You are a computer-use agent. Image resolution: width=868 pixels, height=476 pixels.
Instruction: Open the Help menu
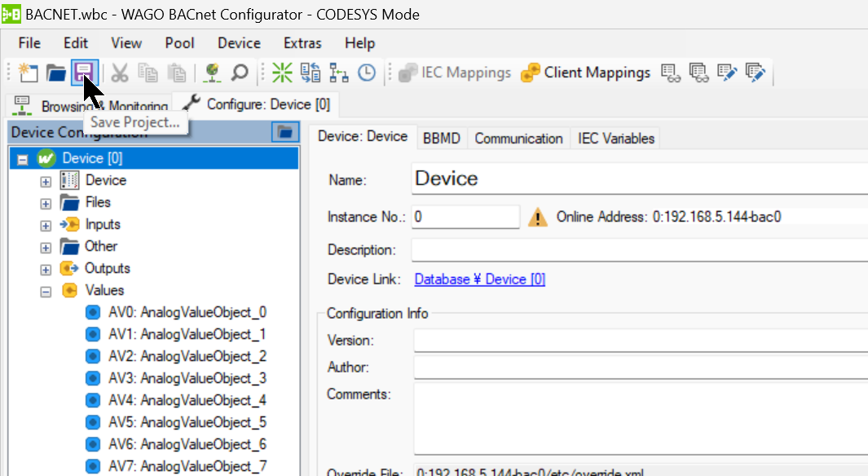(x=359, y=43)
